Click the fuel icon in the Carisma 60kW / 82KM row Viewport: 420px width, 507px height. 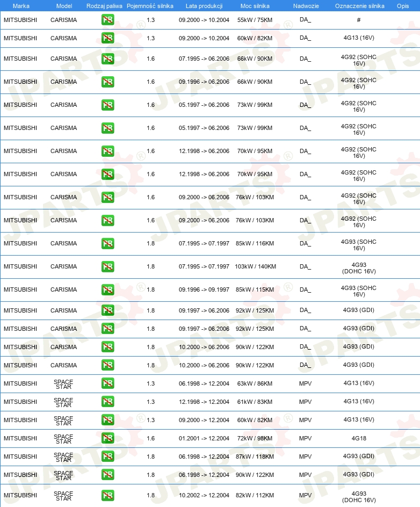[107, 38]
